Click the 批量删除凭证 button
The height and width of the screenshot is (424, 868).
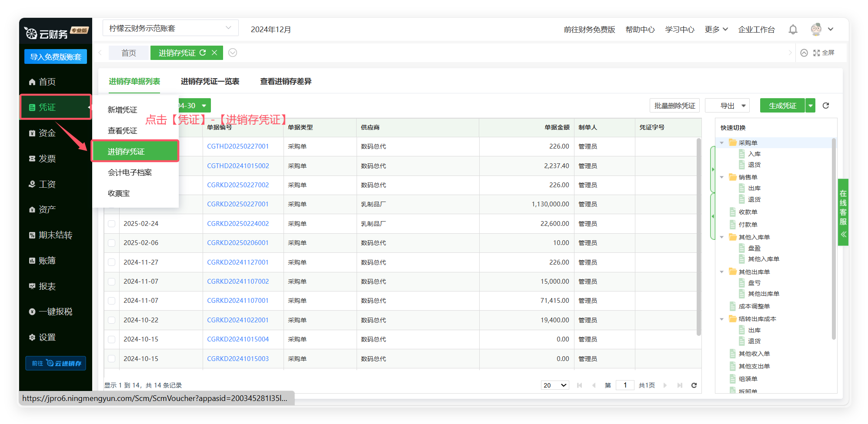674,106
